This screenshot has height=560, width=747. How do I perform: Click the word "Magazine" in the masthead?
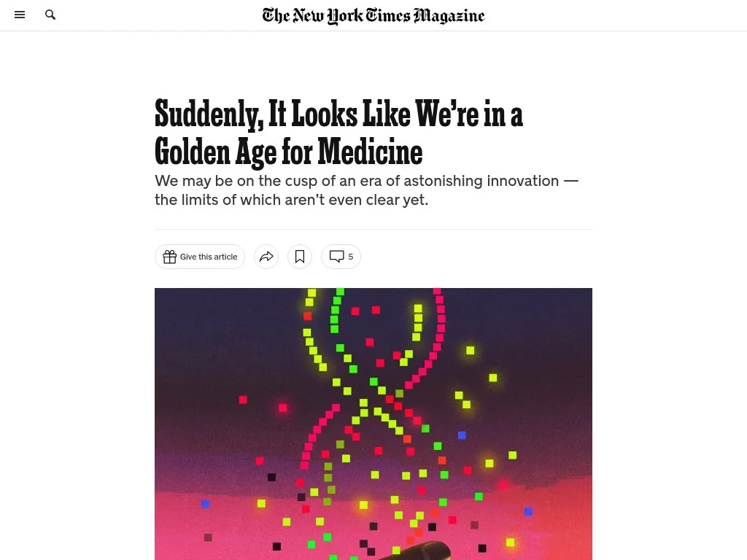click(x=449, y=15)
